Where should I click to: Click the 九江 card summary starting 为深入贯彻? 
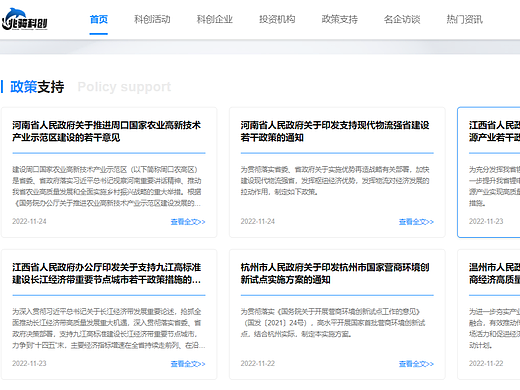coord(109,328)
